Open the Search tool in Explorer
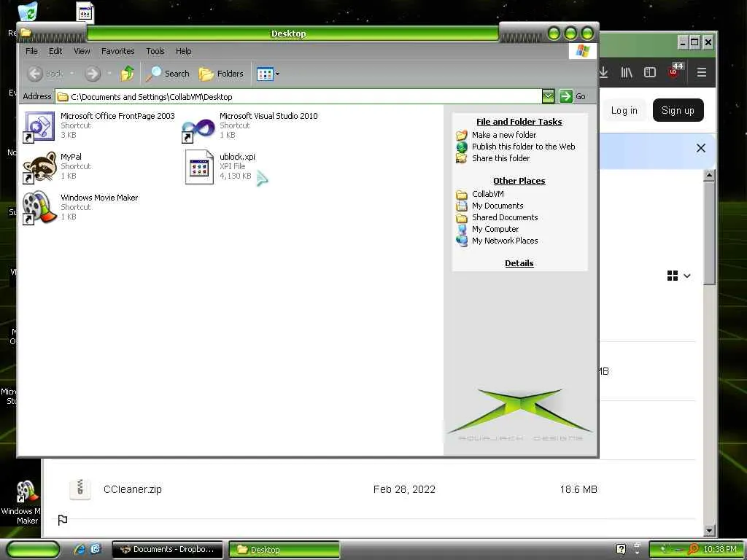Screen dimensions: 747x560 (168, 74)
